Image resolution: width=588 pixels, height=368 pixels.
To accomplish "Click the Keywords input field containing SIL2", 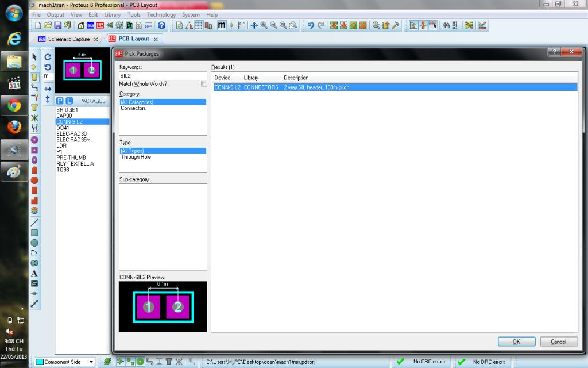I will point(163,75).
